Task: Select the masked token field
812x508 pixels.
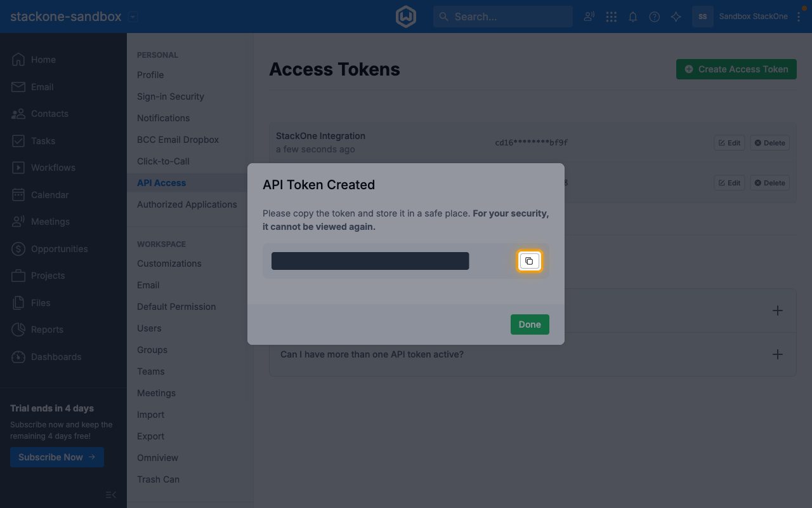Action: coord(370,261)
